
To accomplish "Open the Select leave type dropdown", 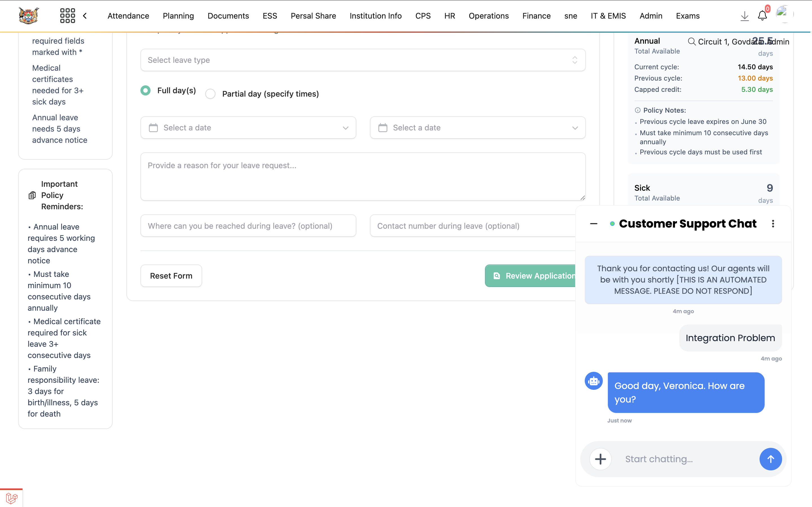I will pyautogui.click(x=363, y=60).
